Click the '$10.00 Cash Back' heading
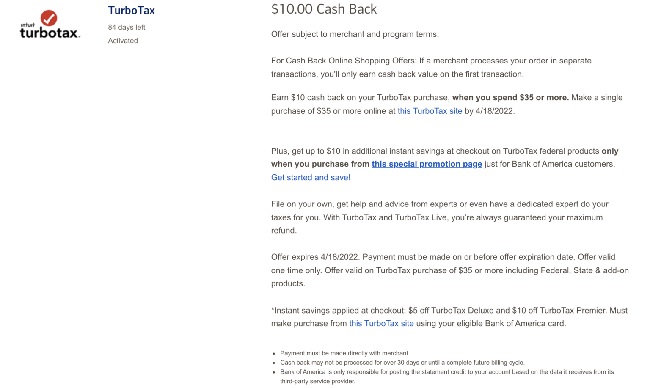650x388 pixels. coord(324,9)
